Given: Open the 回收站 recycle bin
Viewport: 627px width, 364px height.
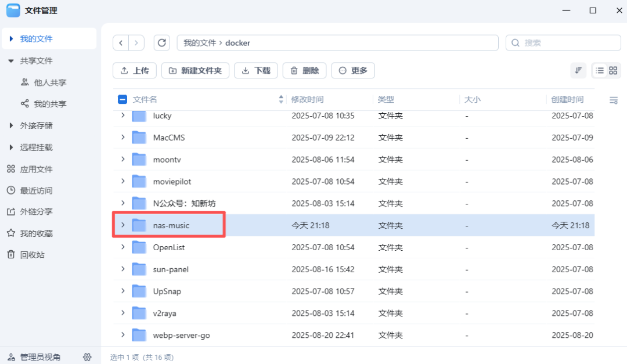Looking at the screenshot, I should [32, 255].
